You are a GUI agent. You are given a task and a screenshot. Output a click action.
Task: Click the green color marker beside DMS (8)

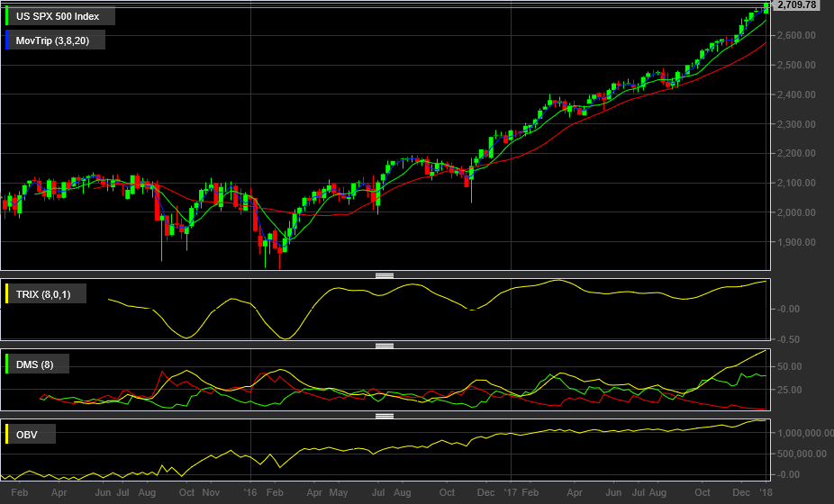(7, 364)
